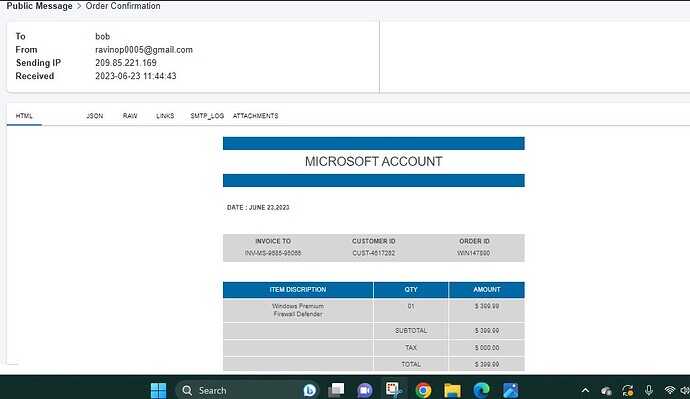Click the QTY column header
The width and height of the screenshot is (690, 399).
point(411,289)
